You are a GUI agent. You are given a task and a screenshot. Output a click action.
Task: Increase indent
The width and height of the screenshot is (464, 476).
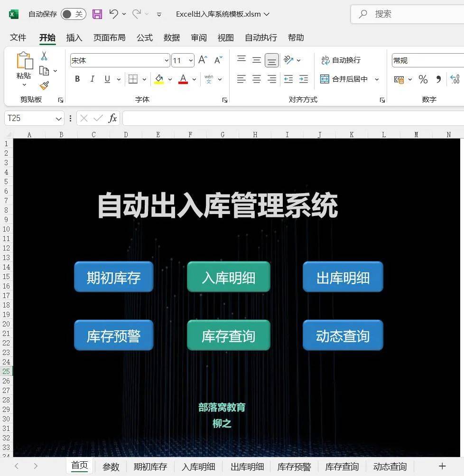click(x=304, y=79)
